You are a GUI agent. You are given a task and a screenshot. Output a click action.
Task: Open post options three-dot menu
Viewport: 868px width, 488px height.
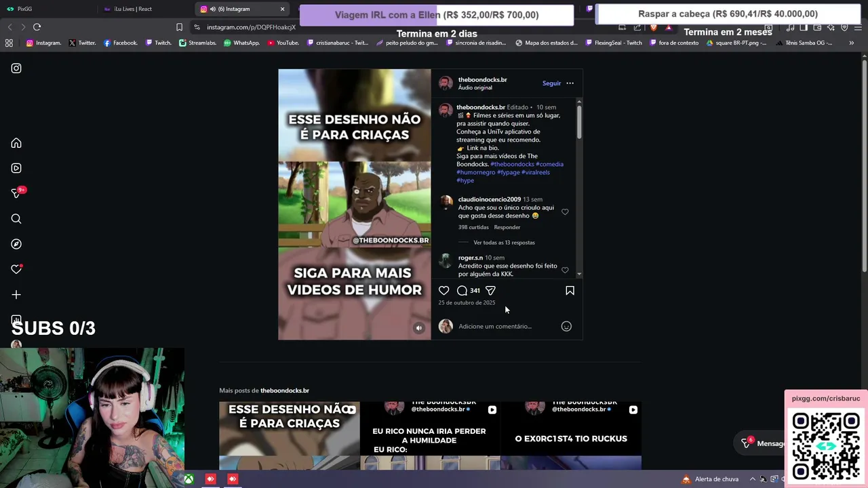coord(570,83)
